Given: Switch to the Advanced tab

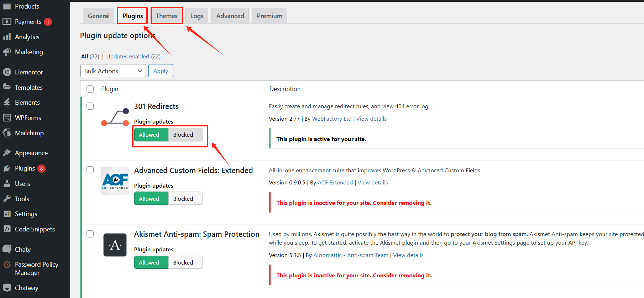Looking at the screenshot, I should pyautogui.click(x=230, y=16).
